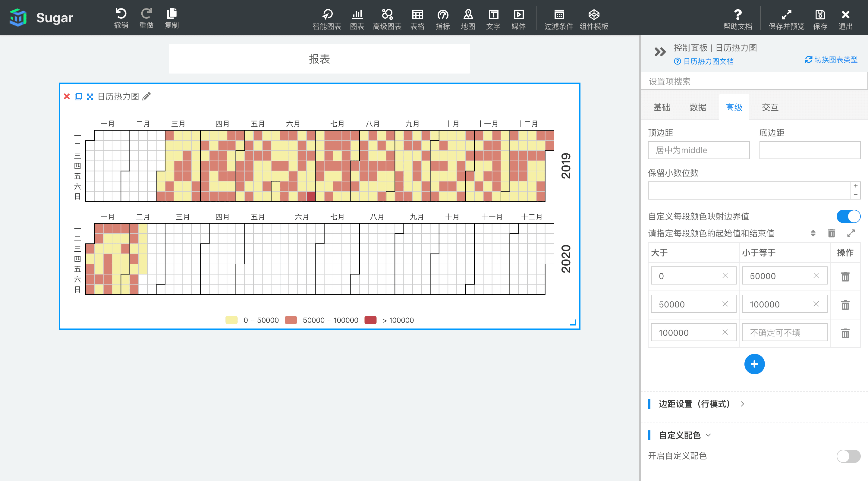Clear the 100000 'greater than' value

click(725, 332)
